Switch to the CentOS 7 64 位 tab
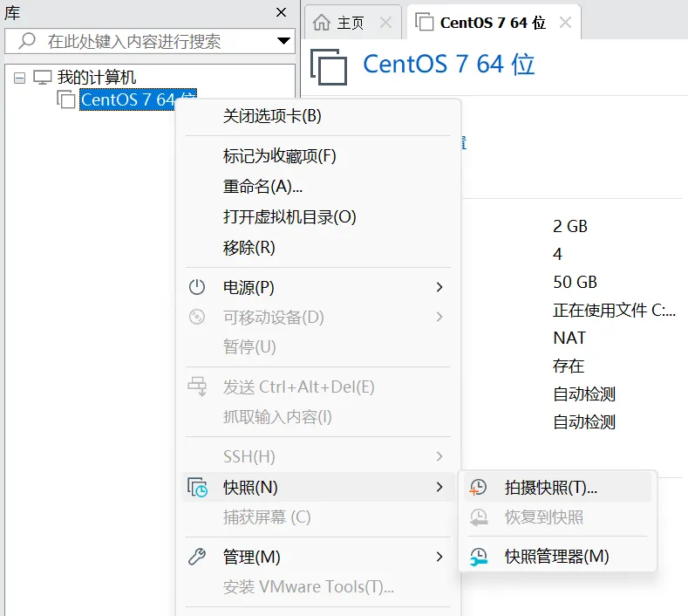Viewport: 688px width, 616px height. point(494,22)
